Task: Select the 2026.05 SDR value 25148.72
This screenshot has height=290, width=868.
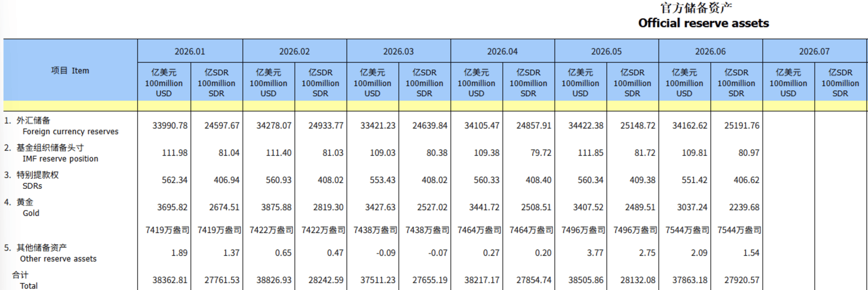Action: coord(638,125)
